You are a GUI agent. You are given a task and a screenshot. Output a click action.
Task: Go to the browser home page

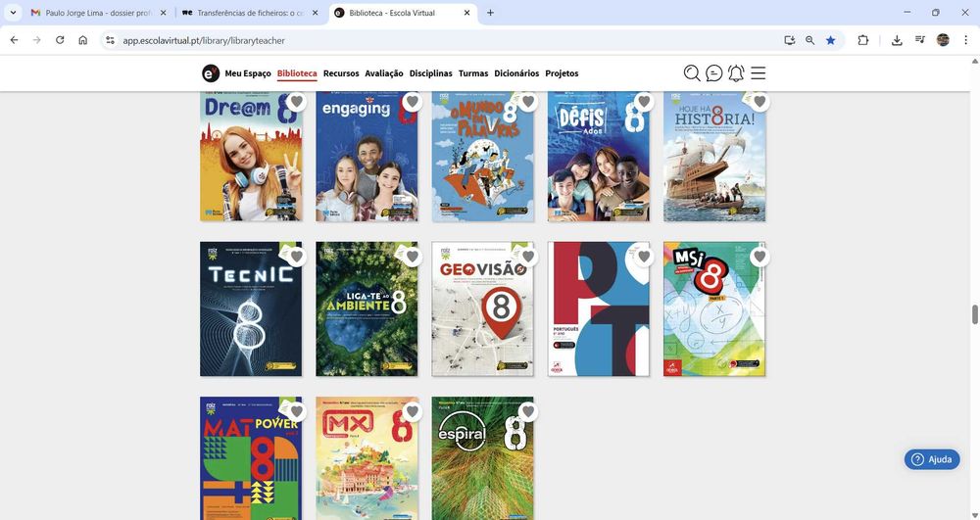[82, 40]
